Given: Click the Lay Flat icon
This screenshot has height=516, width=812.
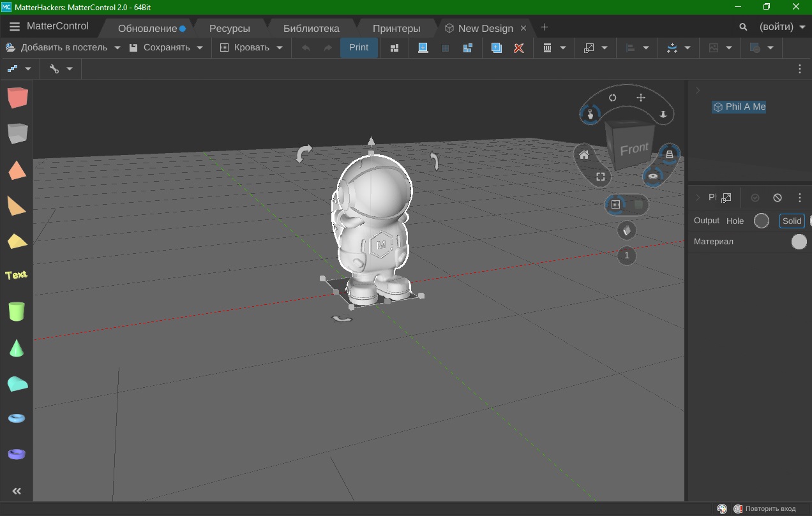Looking at the screenshot, I should pyautogui.click(x=423, y=48).
